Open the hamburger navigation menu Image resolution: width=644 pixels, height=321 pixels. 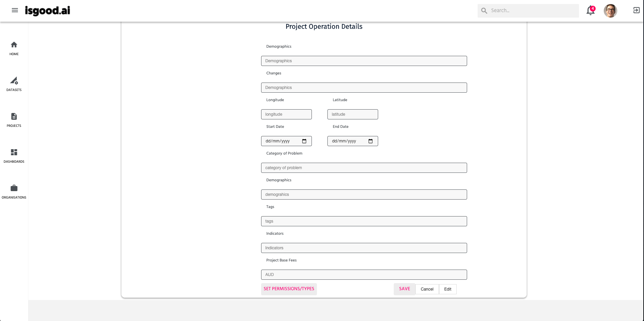[15, 10]
